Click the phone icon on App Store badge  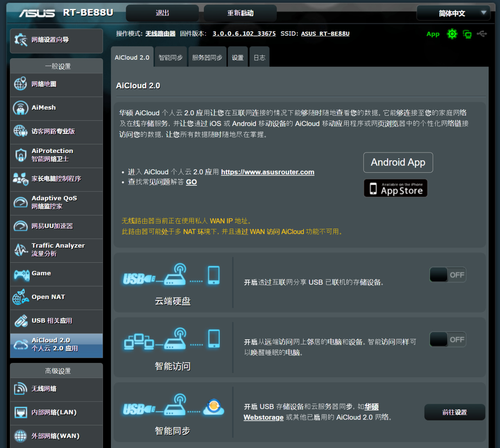(x=373, y=188)
